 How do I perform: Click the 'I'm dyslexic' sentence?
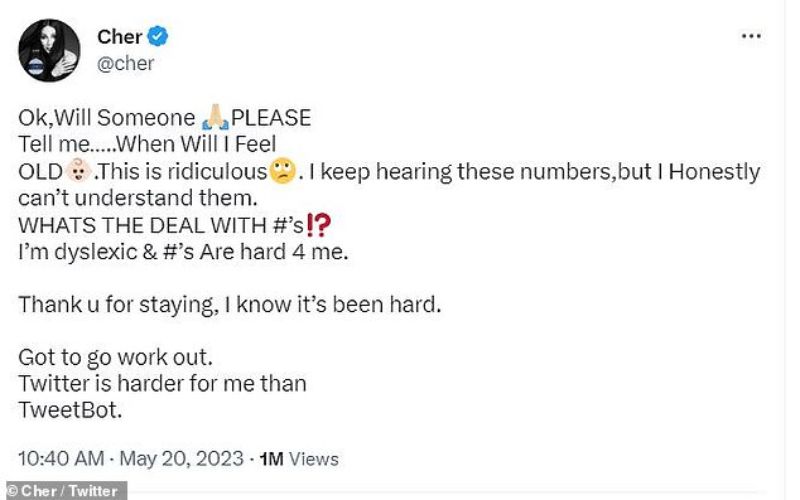point(182,252)
